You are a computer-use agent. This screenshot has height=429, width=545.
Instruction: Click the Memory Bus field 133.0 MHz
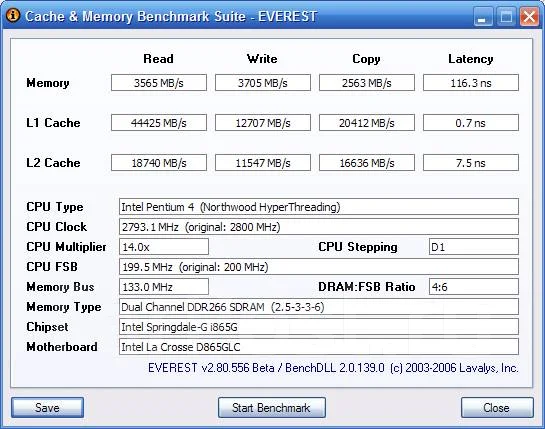164,287
